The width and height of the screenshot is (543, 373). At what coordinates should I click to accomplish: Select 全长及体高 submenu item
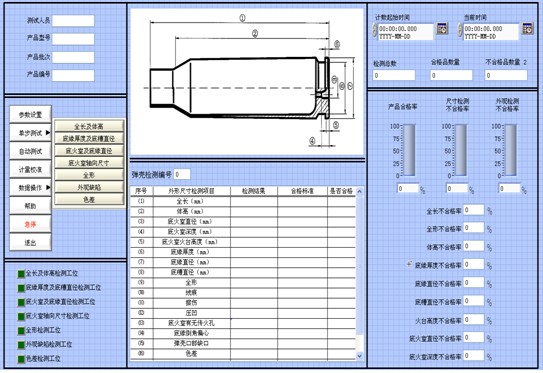[89, 126]
